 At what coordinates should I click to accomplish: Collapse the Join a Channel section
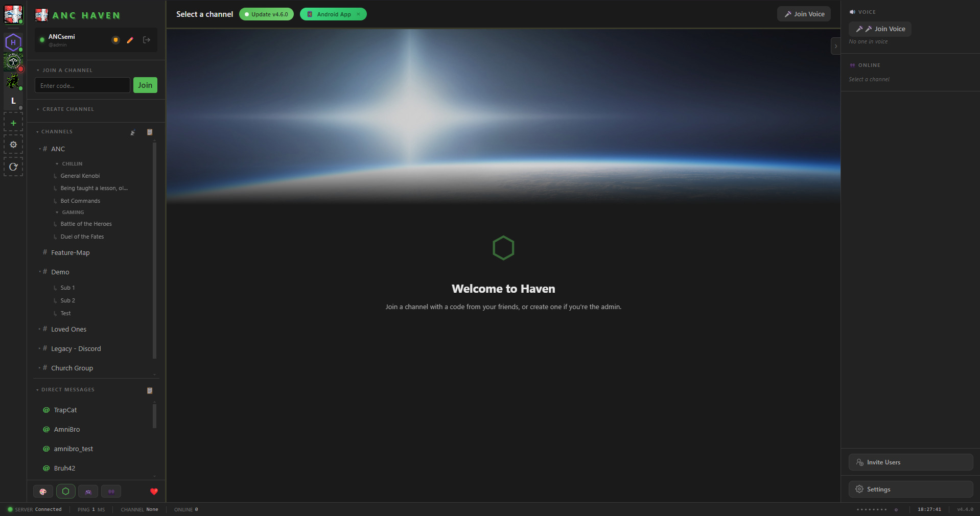coord(64,71)
